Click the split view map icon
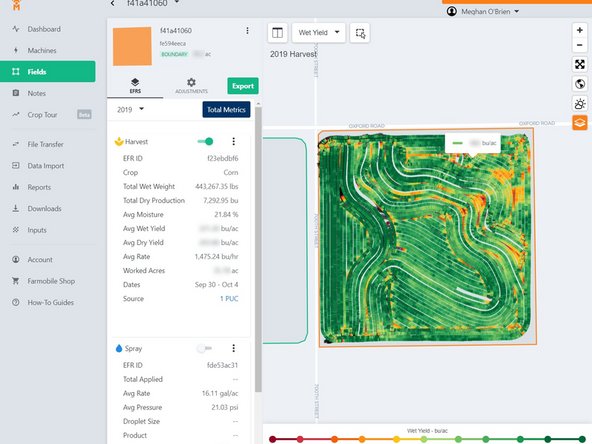 (x=278, y=33)
